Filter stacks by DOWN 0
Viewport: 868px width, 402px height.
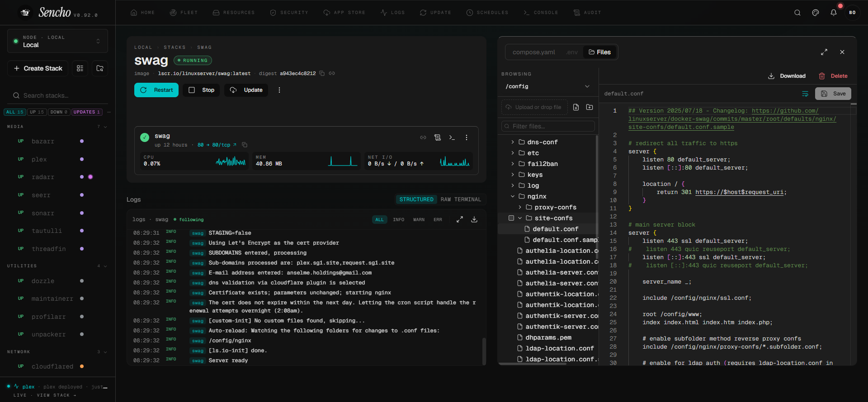point(59,112)
